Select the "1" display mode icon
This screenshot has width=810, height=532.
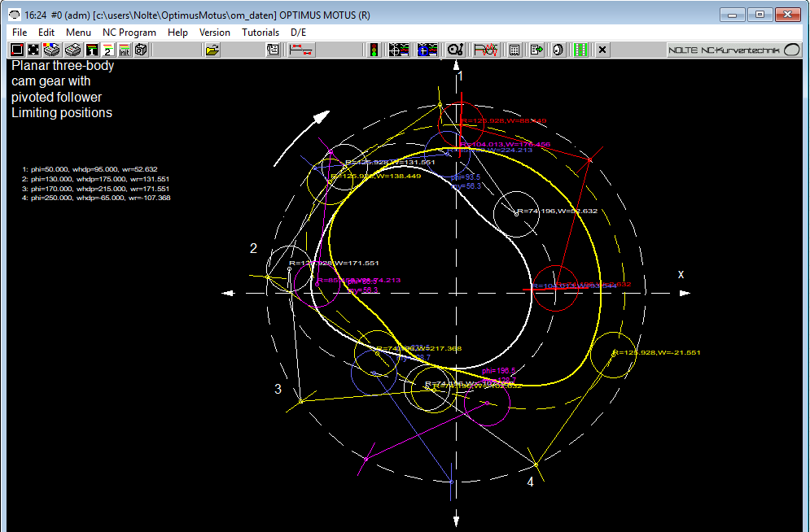91,50
